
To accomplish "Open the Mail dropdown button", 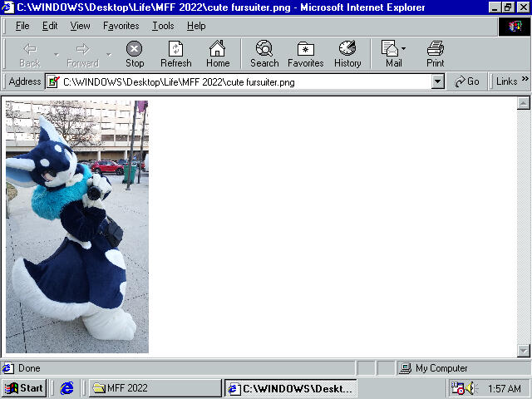I will tap(393, 54).
